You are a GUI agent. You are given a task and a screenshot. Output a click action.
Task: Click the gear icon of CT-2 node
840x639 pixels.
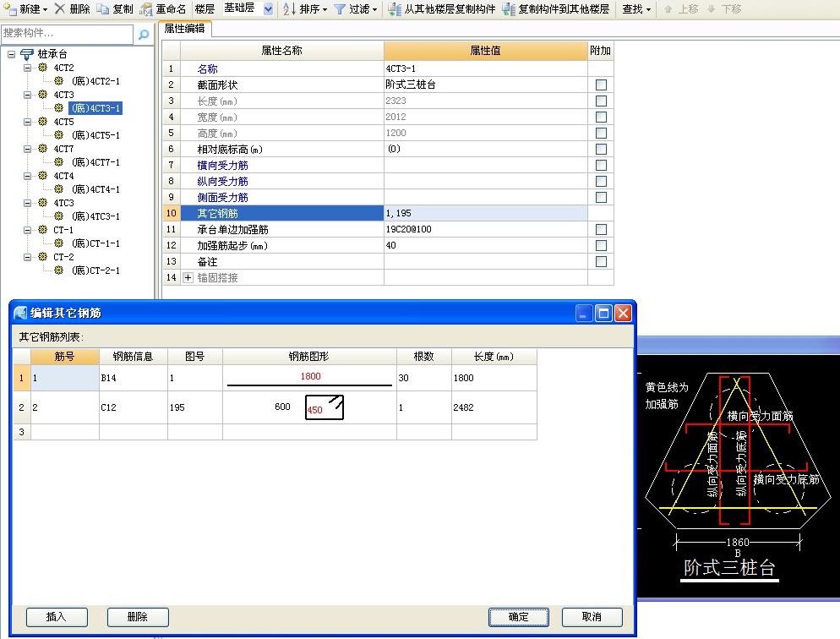[43, 257]
